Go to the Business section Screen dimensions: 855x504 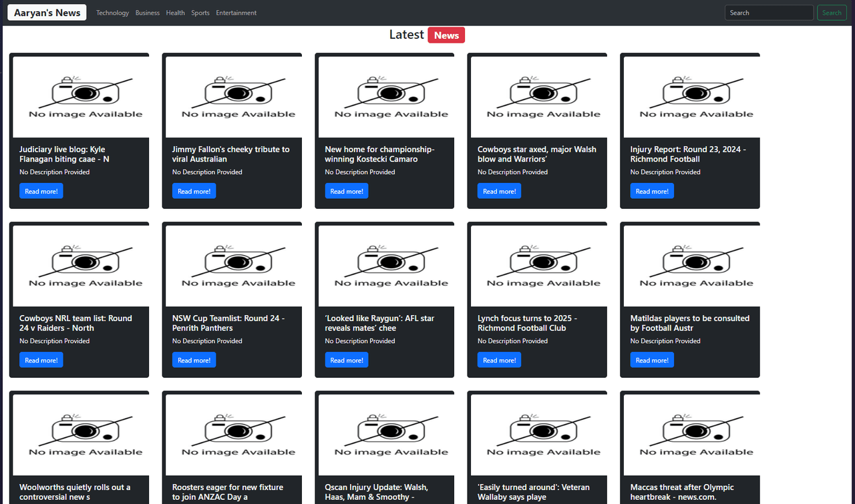coord(147,13)
